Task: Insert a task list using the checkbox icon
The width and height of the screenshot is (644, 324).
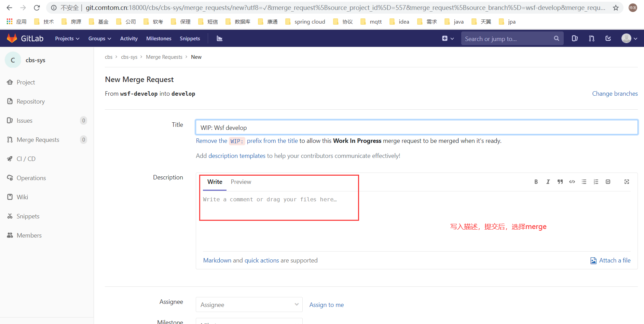Action: tap(608, 181)
